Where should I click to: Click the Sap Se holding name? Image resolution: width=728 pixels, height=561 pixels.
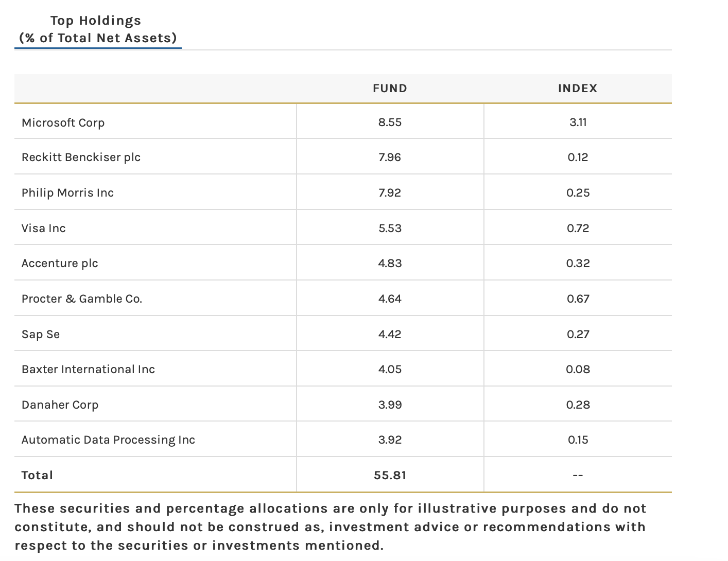coord(41,335)
